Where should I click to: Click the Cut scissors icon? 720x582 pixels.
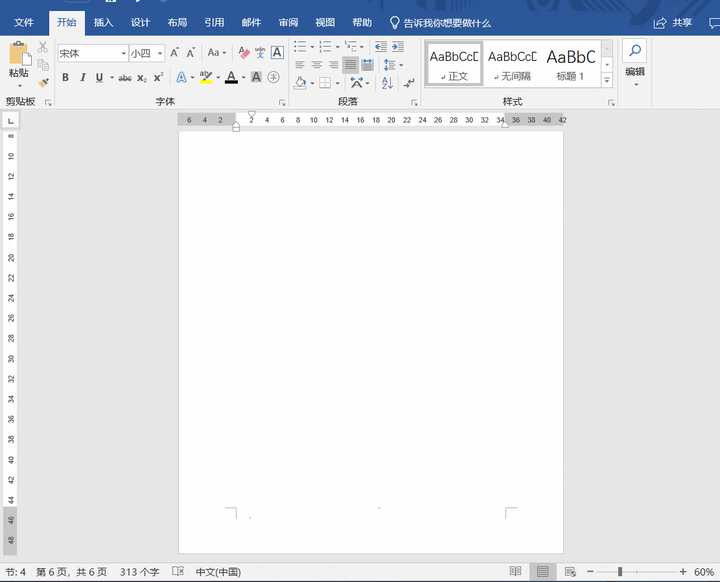42,47
